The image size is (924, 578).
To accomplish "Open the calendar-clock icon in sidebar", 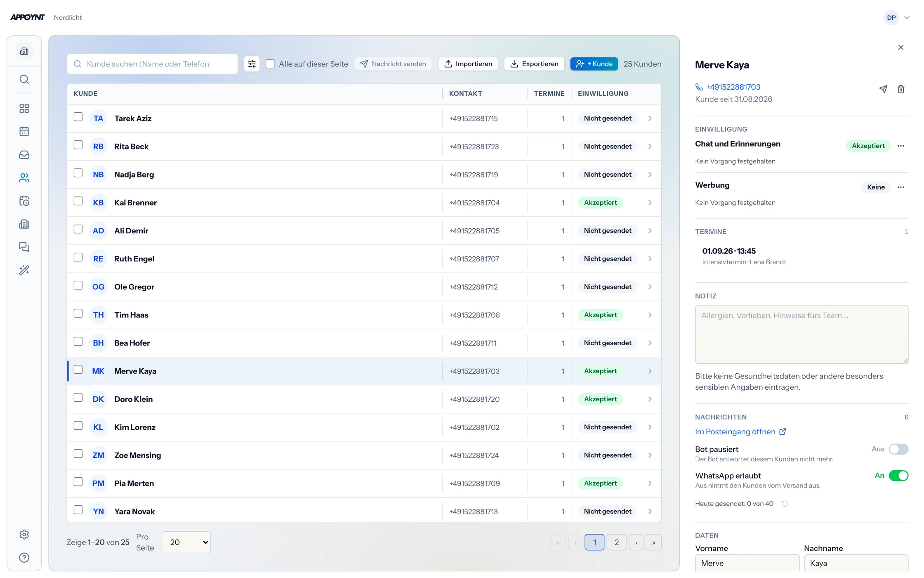I will point(24,201).
